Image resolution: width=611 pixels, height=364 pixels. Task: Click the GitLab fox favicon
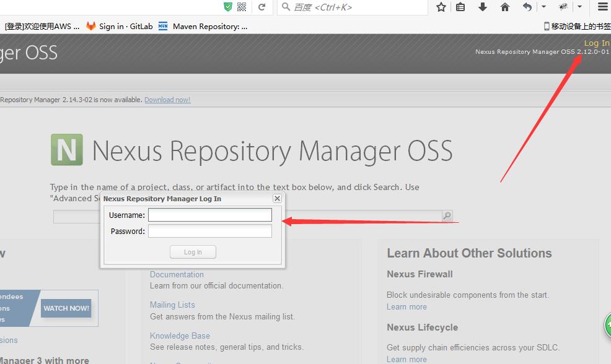pyautogui.click(x=91, y=26)
